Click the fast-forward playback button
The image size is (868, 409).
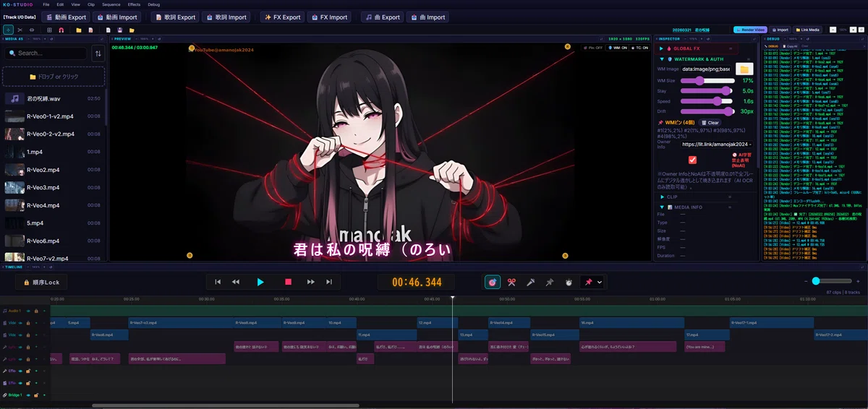(x=311, y=282)
